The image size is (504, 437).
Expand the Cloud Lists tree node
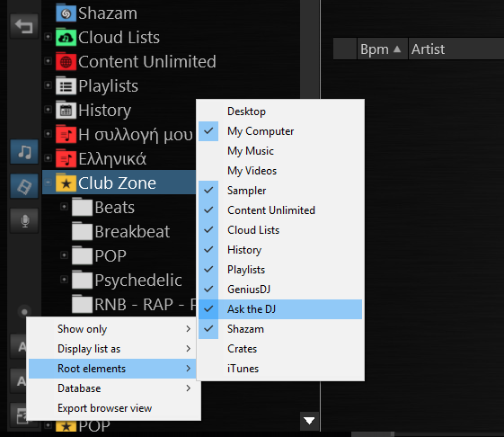48,37
